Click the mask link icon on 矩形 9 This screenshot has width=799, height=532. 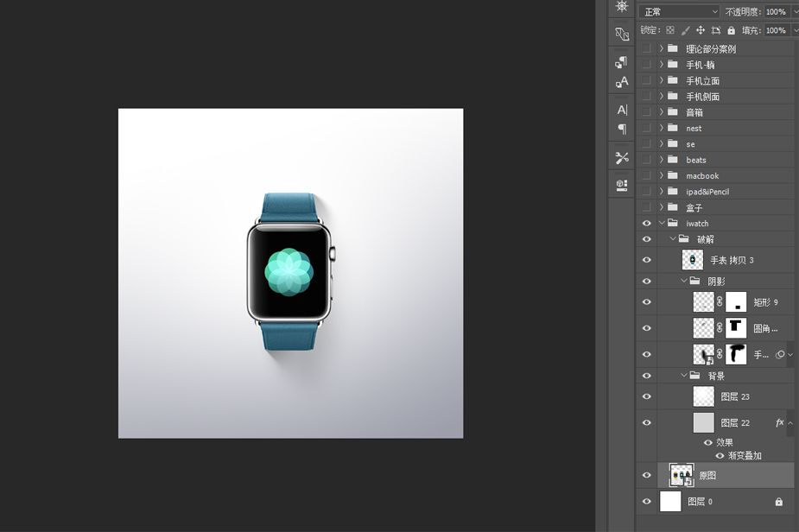(x=720, y=301)
